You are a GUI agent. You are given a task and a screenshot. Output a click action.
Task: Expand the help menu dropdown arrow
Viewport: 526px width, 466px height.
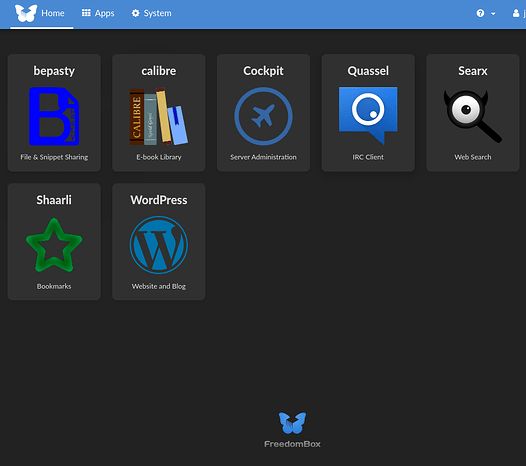pyautogui.click(x=493, y=14)
